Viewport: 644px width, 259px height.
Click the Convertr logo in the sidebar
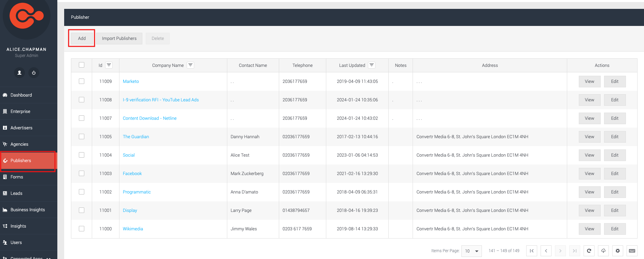coord(27,16)
